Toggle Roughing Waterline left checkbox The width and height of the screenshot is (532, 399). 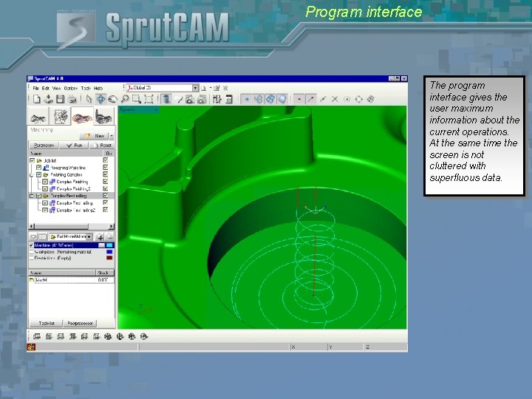pyautogui.click(x=38, y=168)
